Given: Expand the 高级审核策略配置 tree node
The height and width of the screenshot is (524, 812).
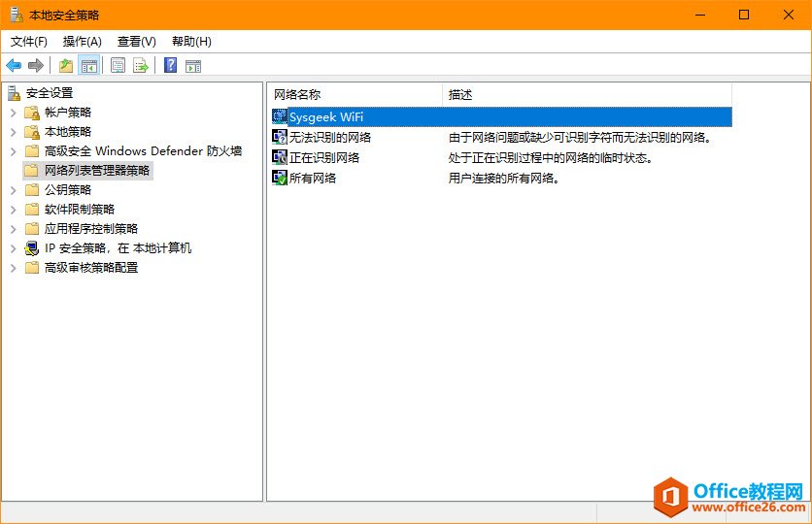Looking at the screenshot, I should point(14,268).
